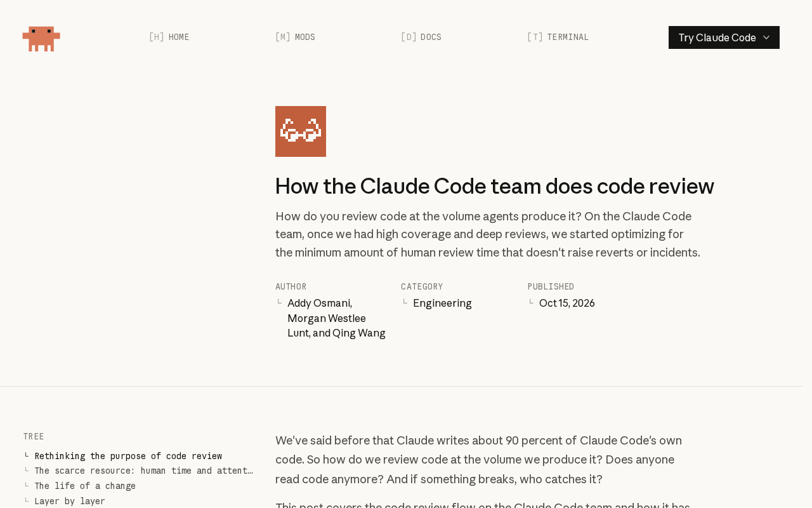Click the author names Addy Osmani
Screen dimensions: 812x508
(x=320, y=303)
